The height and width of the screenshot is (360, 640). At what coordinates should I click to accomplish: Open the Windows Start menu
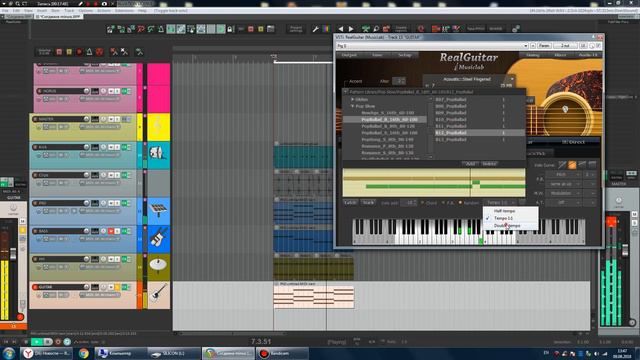(x=9, y=353)
